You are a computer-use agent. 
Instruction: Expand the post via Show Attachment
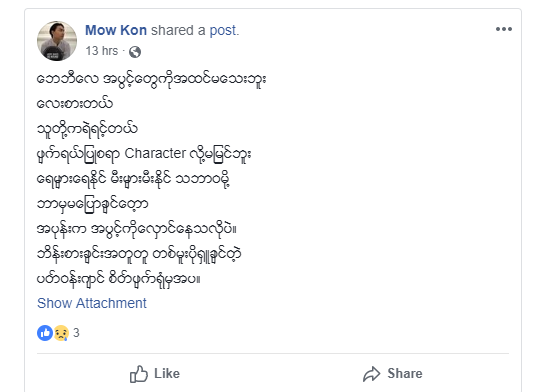tap(92, 303)
